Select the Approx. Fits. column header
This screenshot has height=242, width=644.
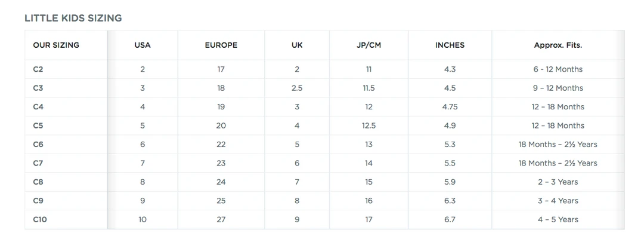(x=558, y=45)
